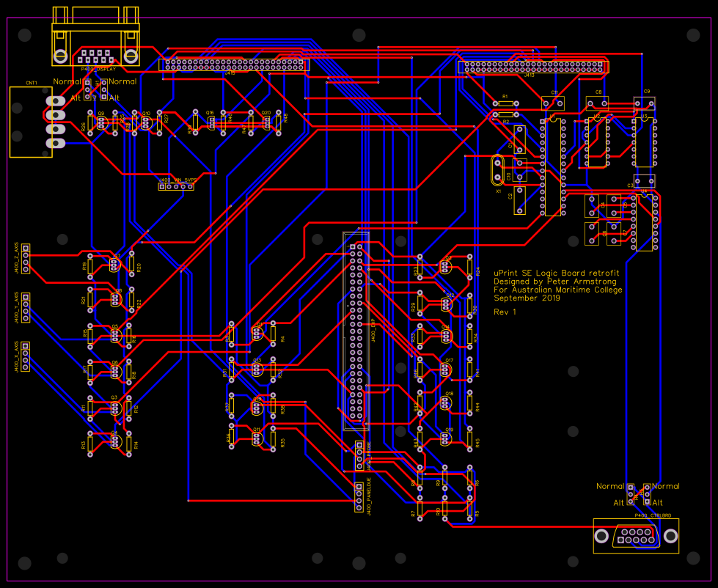Click the Q11 transistor footprint

tap(257, 439)
